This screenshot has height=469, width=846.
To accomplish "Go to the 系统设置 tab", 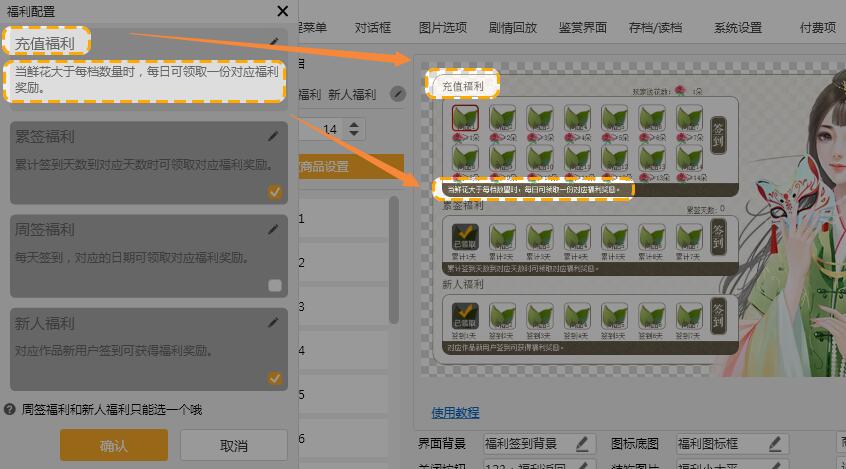I will 737,28.
